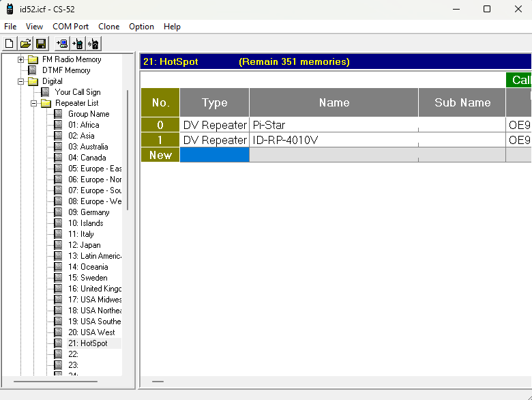Screen dimensions: 532x400
Task: Click the Sub Name column header
Action: pos(462,102)
